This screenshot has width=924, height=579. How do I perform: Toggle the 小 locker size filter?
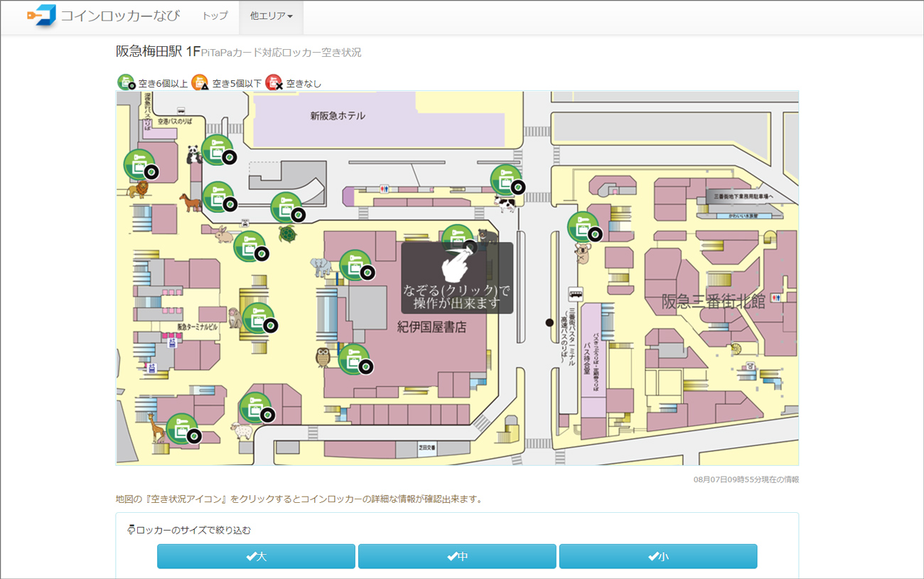coord(658,556)
